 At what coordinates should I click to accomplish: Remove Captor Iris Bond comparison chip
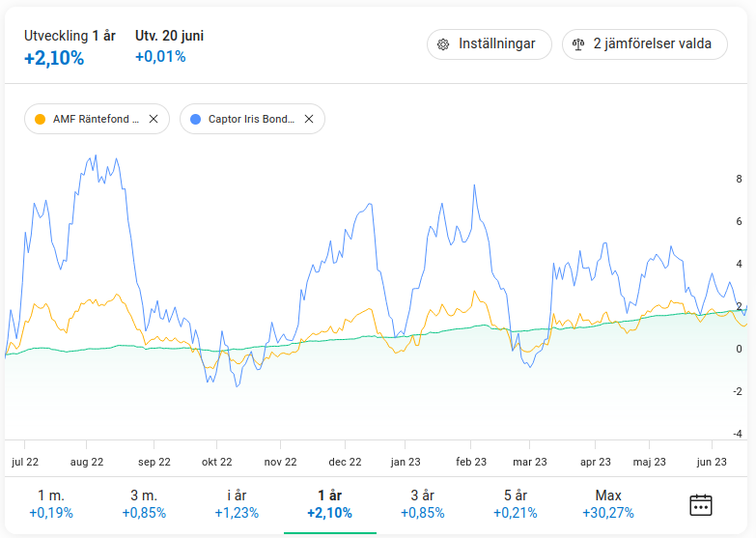point(309,119)
